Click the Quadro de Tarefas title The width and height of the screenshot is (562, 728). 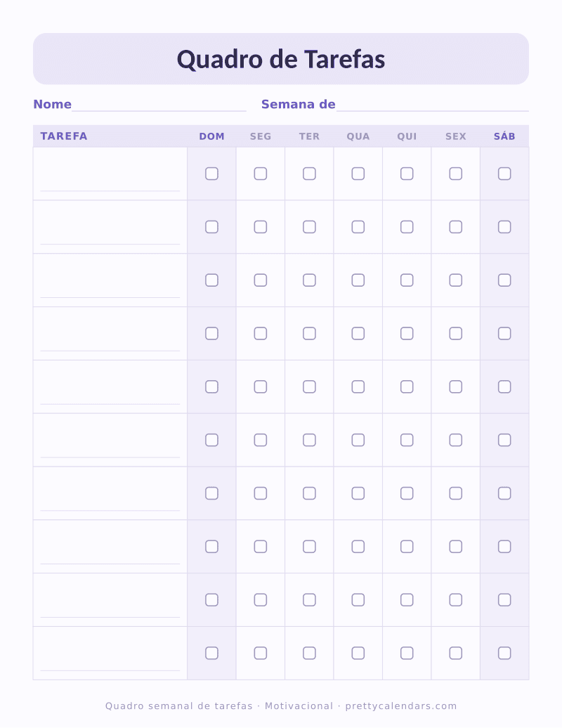coord(281,60)
